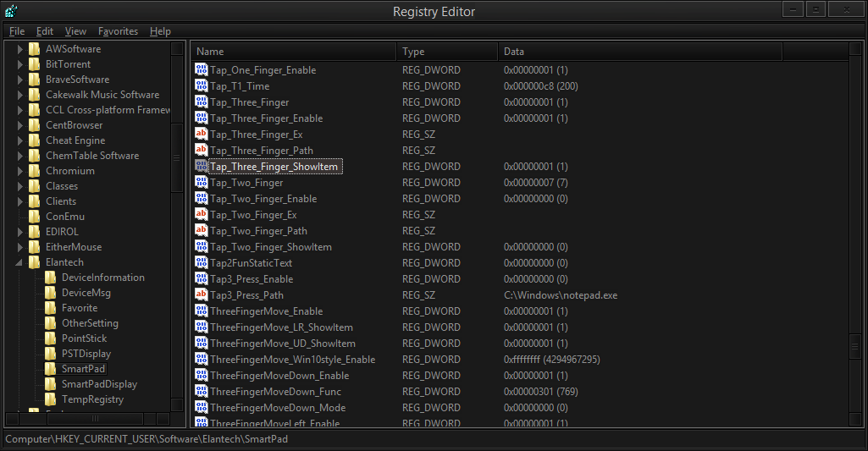Open the Favorites menu
The image size is (868, 451).
(x=118, y=31)
